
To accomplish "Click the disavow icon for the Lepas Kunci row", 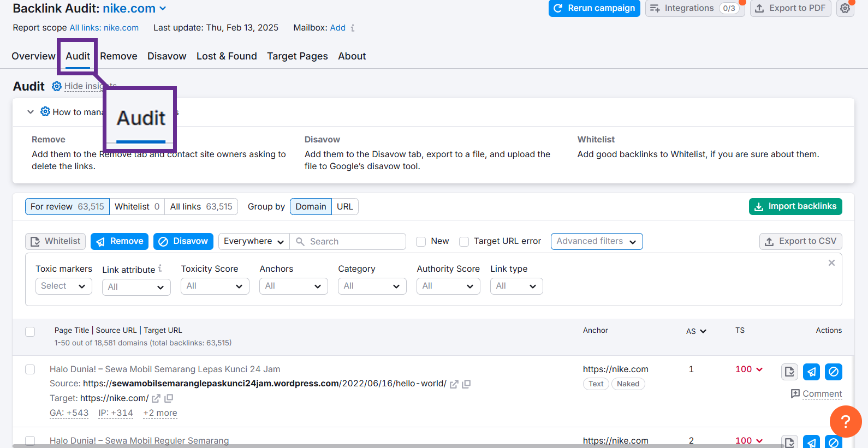I will tap(834, 372).
